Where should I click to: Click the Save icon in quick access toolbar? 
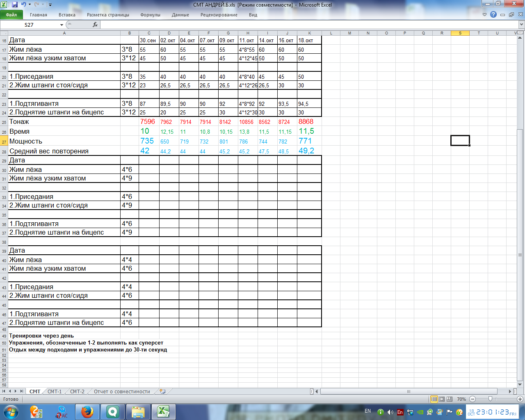(x=15, y=5)
